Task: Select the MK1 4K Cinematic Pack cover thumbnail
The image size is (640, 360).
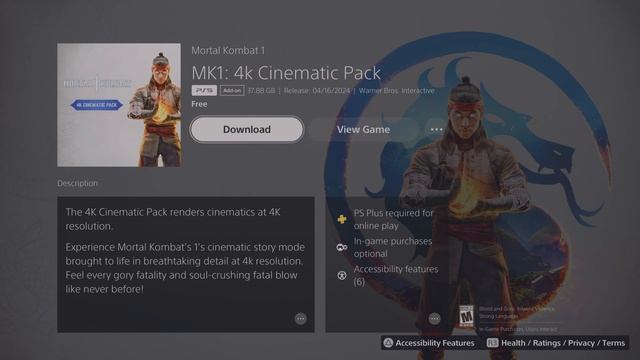Action: point(119,105)
